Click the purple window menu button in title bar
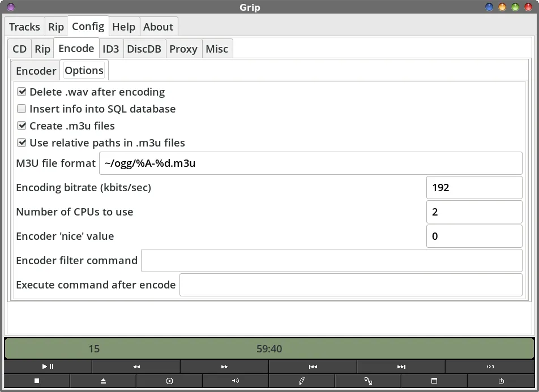This screenshot has width=539, height=392. coord(11,7)
